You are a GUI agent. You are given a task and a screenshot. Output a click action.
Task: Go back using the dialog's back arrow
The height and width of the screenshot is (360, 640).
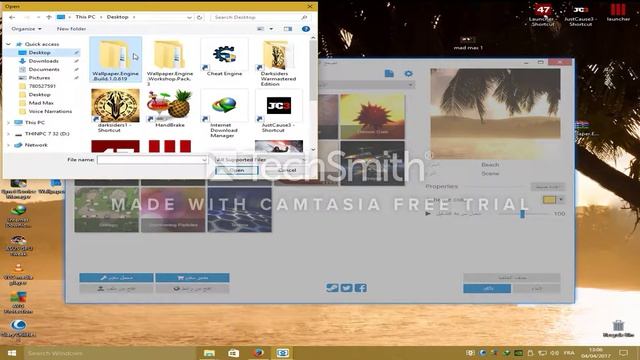12,17
